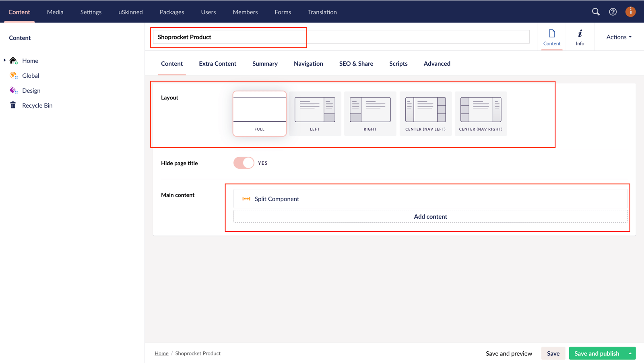The image size is (644, 363).
Task: Switch to the Info panel
Action: 580,37
